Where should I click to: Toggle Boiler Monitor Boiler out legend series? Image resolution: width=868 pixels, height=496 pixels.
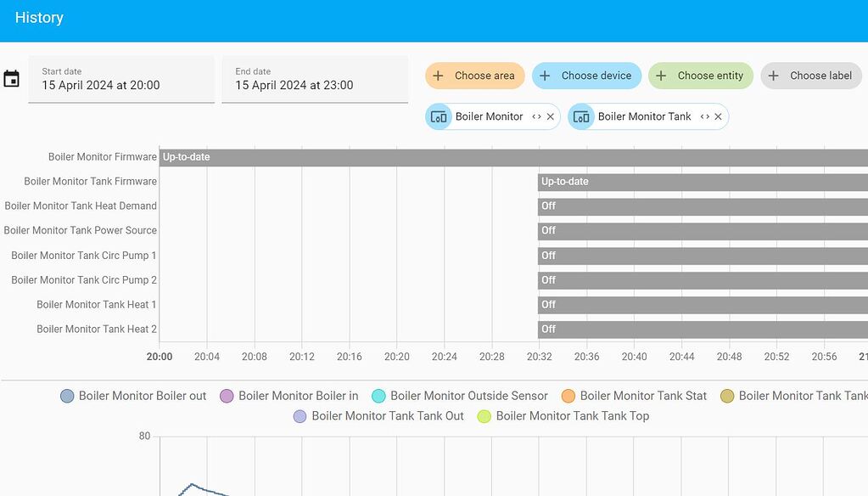tap(133, 397)
